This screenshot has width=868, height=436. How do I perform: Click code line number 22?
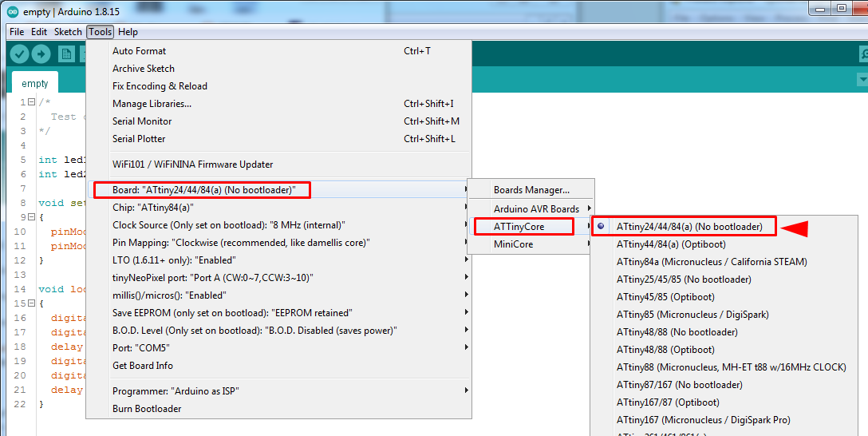coord(20,404)
